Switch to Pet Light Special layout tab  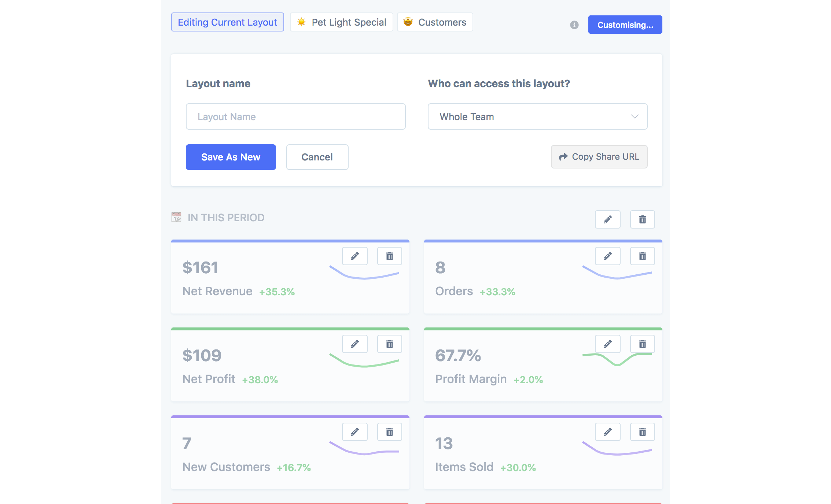click(x=341, y=22)
